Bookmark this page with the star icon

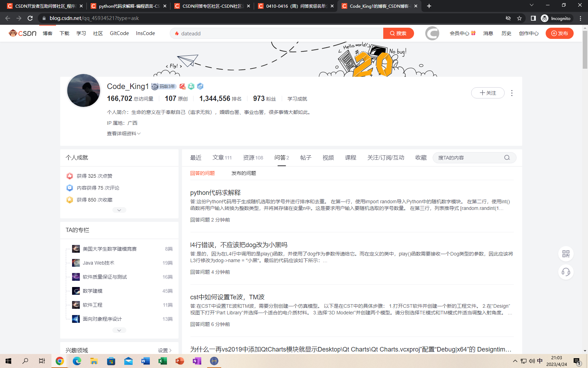tap(519, 18)
